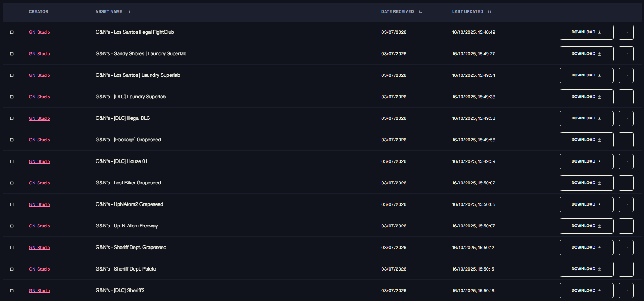Open GN Studio link in [DLC] Illegal DLC row
This screenshot has width=644, height=301.
(39, 118)
